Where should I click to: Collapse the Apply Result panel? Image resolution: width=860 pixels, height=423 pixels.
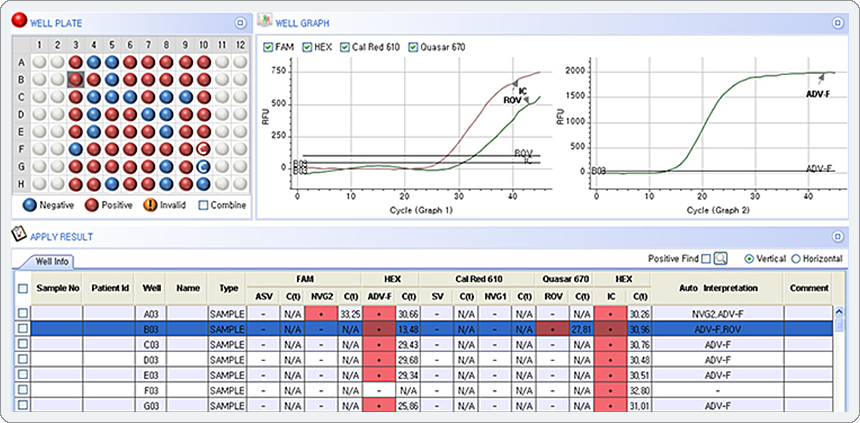click(x=837, y=237)
